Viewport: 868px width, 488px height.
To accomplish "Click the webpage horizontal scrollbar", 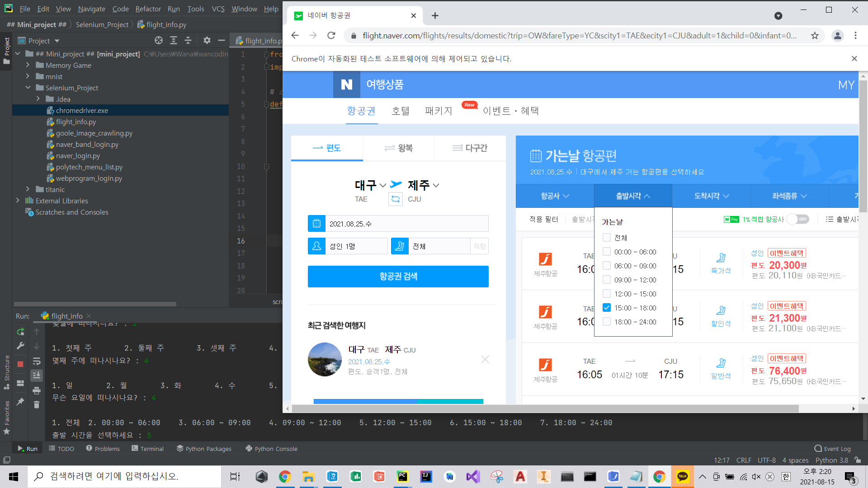I will [x=545, y=408].
